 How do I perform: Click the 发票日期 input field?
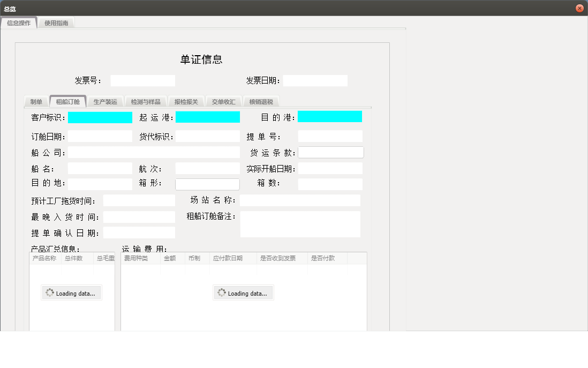tap(314, 80)
